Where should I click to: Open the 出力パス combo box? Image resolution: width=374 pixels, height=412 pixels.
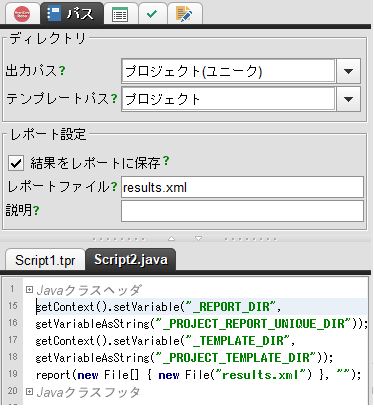point(241,71)
